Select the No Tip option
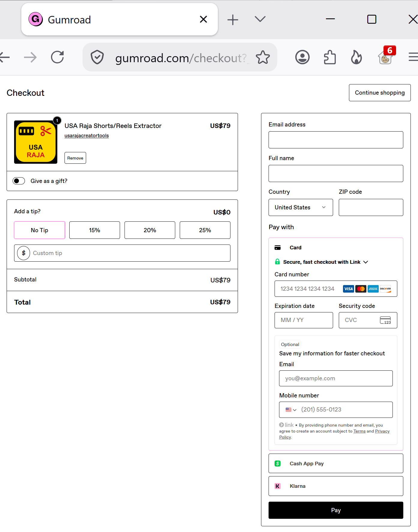 click(40, 230)
